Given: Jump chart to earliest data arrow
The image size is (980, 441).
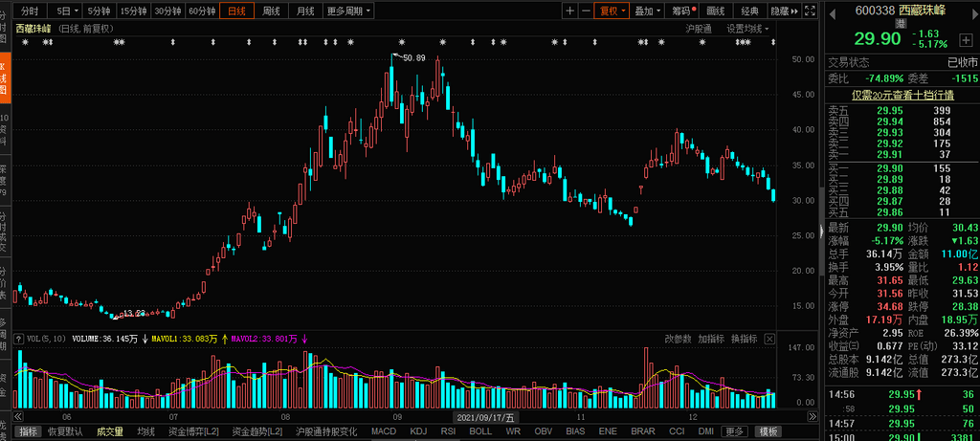Looking at the screenshot, I should coord(18,417).
